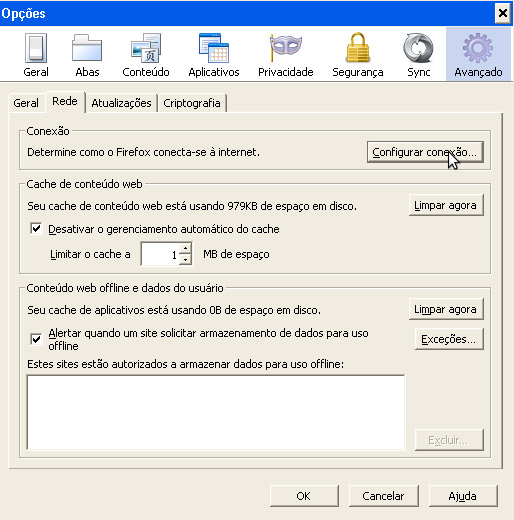
Task: Click the cache size MB input field
Action: coord(160,254)
